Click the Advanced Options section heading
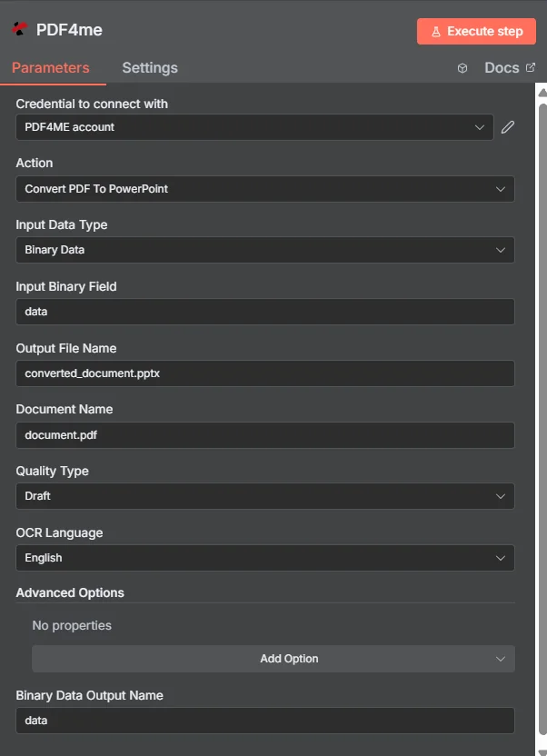Screen dimensions: 547x756 coord(70,592)
